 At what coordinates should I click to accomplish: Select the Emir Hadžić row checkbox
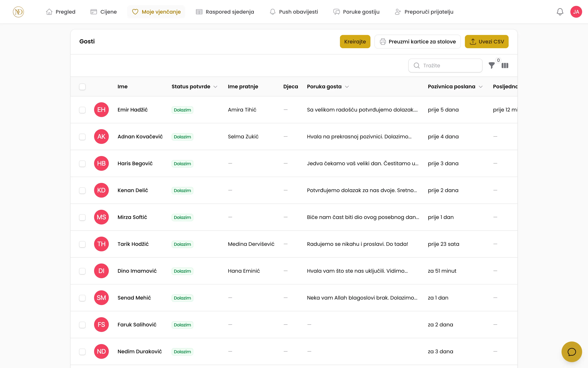[82, 110]
